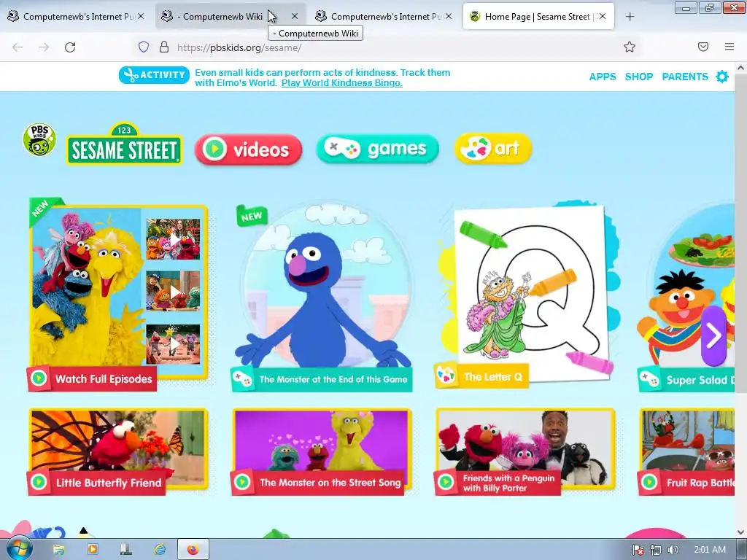747x560 pixels.
Task: Open the videos section button
Action: 248,149
